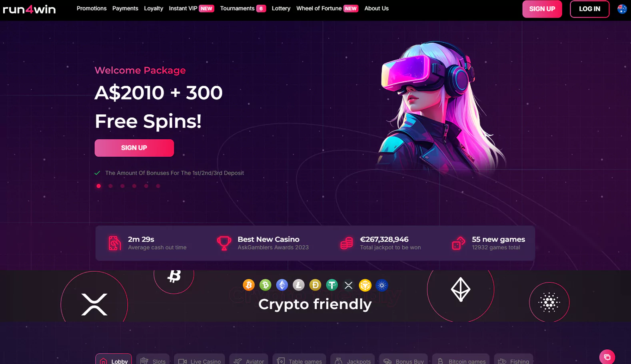
Task: Click the Australian flag language icon
Action: pyautogui.click(x=622, y=9)
